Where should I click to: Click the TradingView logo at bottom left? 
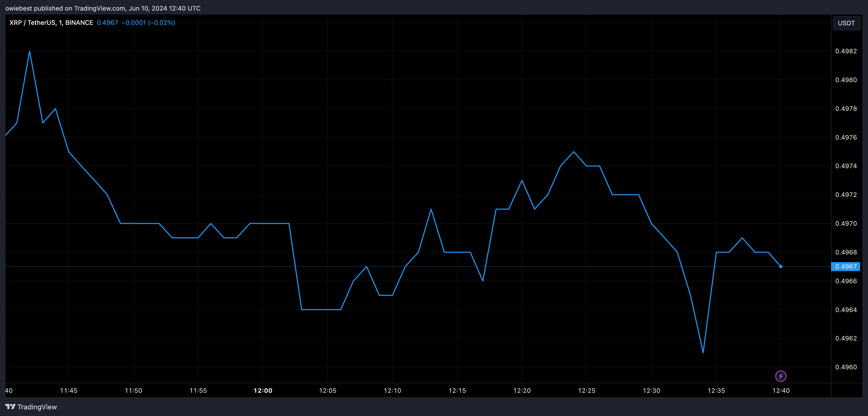click(x=31, y=407)
